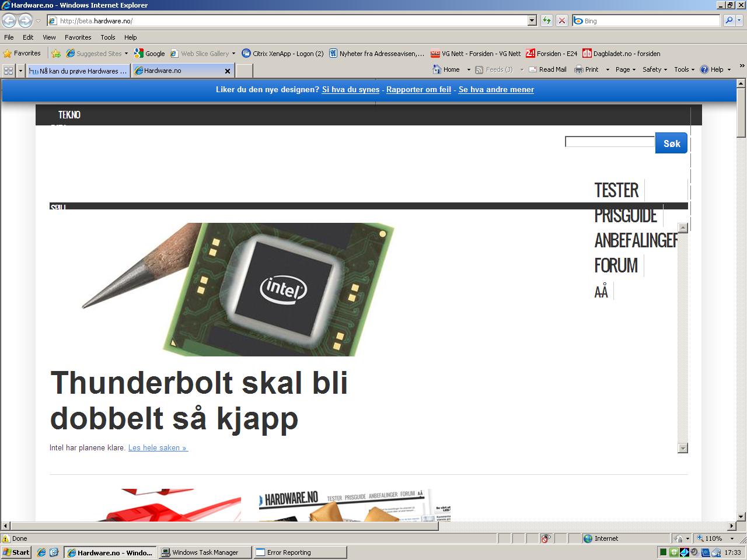
Task: Open the tab list dropdown arrow
Action: point(21,71)
